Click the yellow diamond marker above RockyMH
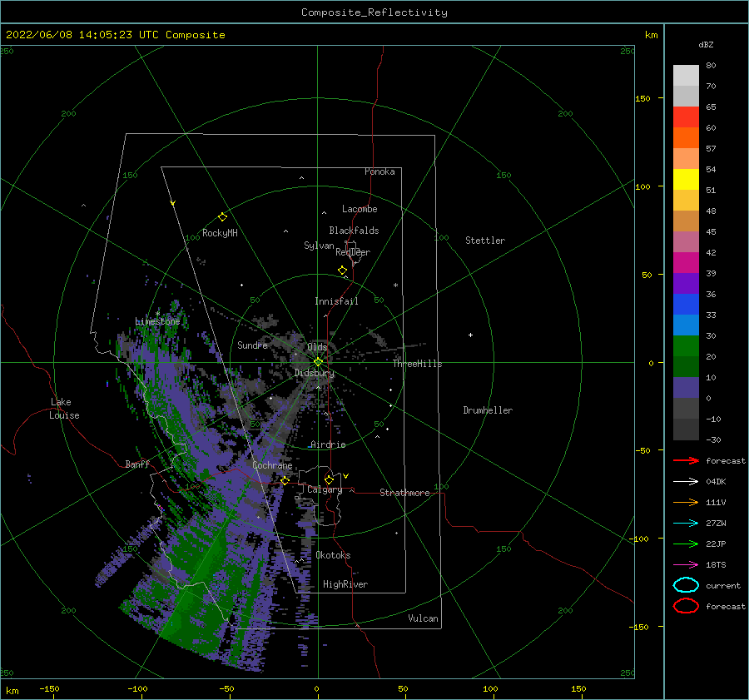 (x=222, y=217)
